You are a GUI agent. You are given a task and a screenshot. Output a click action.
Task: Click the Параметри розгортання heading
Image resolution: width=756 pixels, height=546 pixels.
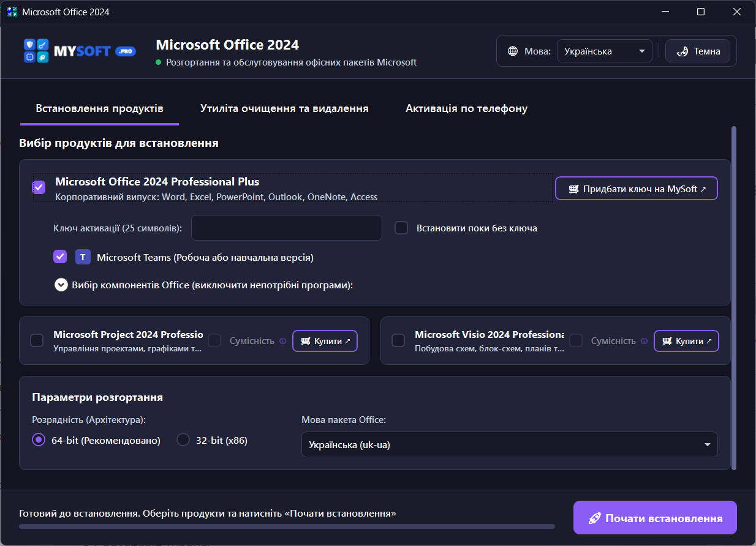tap(97, 397)
